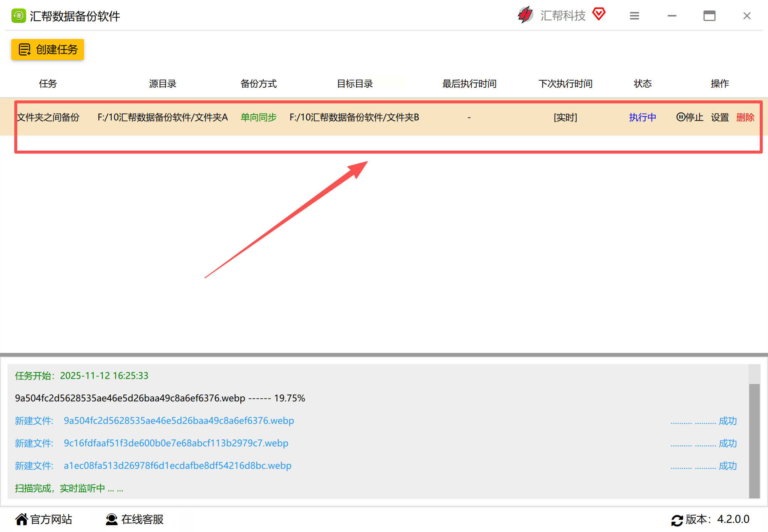Delete the task with red 删除
The width and height of the screenshot is (768, 532).
pyautogui.click(x=745, y=118)
